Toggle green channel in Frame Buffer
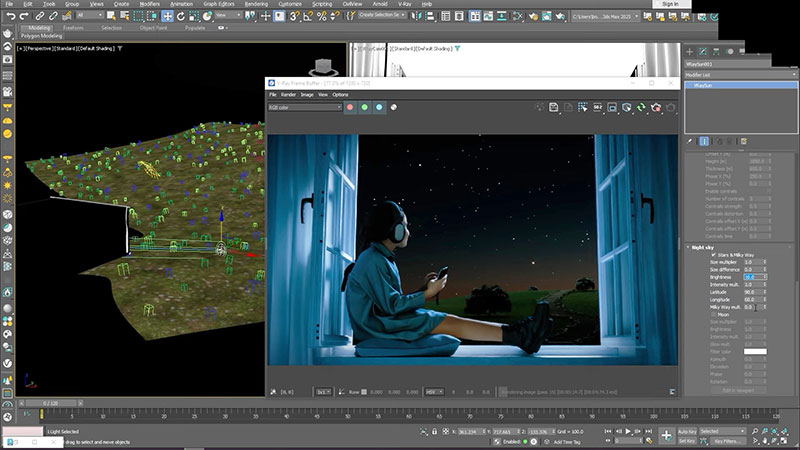Screen dimensions: 800x450 point(364,107)
